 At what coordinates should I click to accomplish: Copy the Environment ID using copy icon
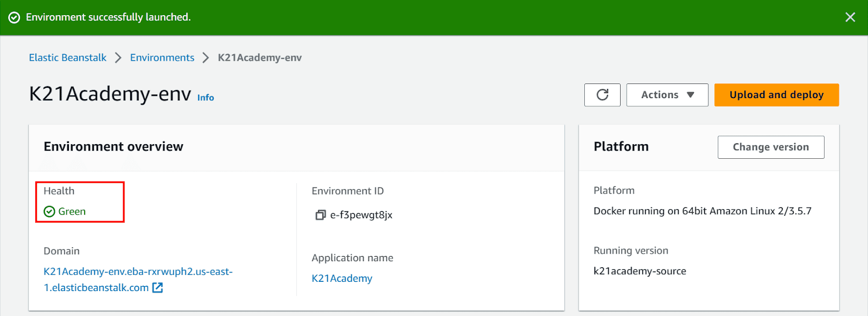point(320,215)
